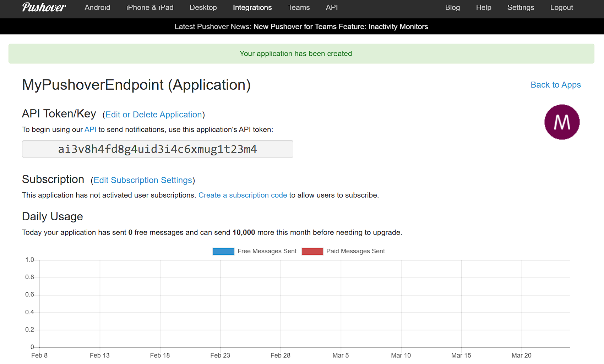
Task: Read the Inactivity Monitors news announcement
Action: pyautogui.click(x=341, y=27)
